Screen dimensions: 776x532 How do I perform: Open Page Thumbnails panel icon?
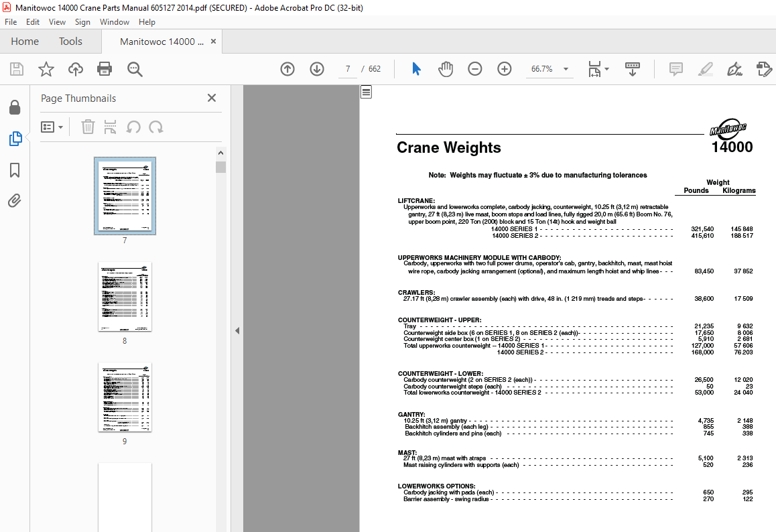[15, 139]
